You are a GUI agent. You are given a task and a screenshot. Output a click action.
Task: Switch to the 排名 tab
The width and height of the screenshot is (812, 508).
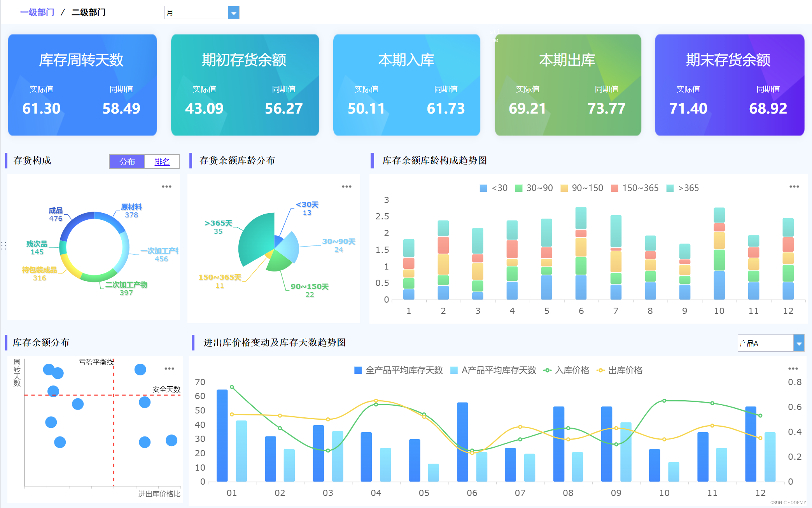[162, 161]
